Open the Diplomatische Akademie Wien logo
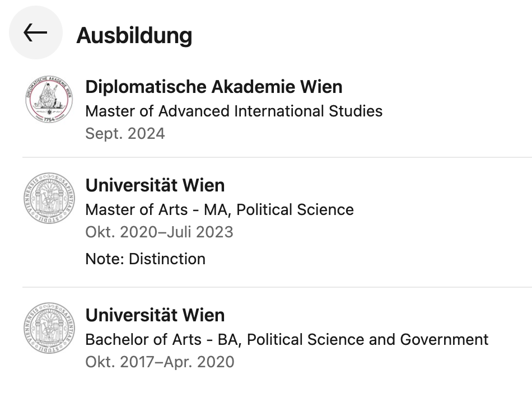 point(49,99)
